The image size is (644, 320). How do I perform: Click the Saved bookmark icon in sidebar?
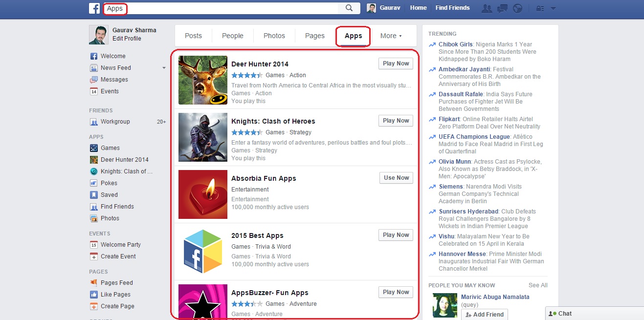tap(94, 195)
